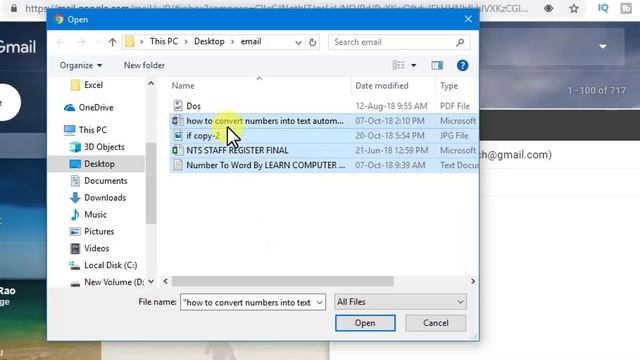Click the horizontal scrollbar thumb in file list
640x360 pixels.
(282, 281)
